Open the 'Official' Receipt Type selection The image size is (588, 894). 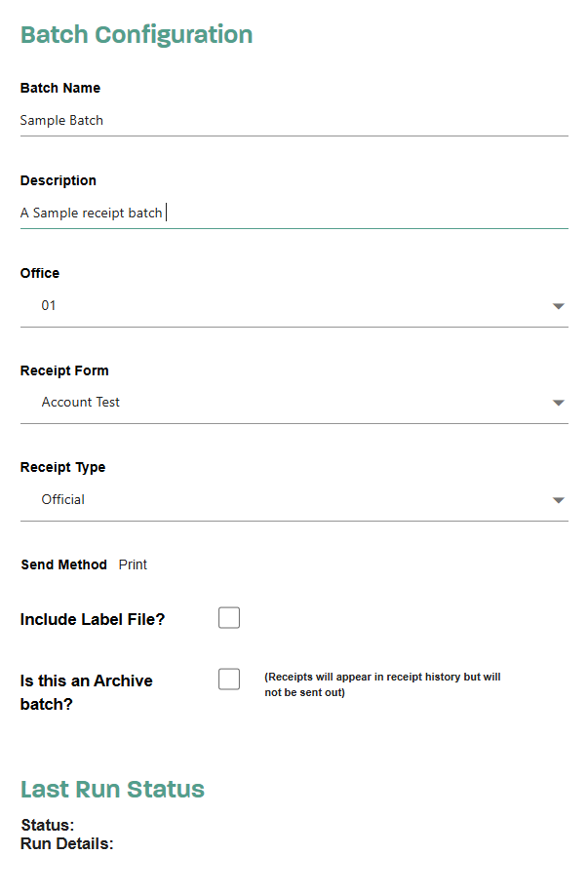(x=294, y=500)
